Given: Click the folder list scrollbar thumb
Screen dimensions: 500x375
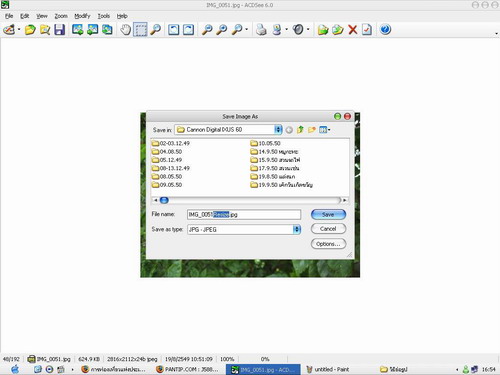Looking at the screenshot, I should coord(164,200).
